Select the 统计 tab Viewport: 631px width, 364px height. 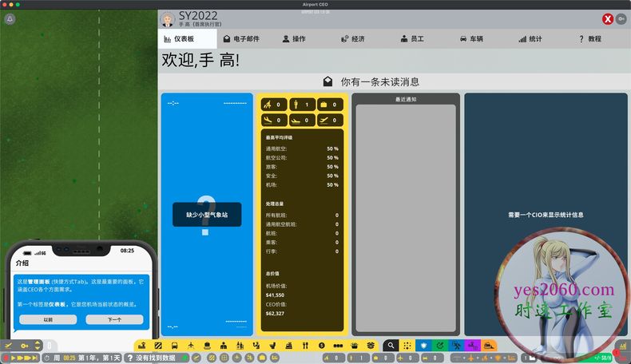(x=530, y=39)
